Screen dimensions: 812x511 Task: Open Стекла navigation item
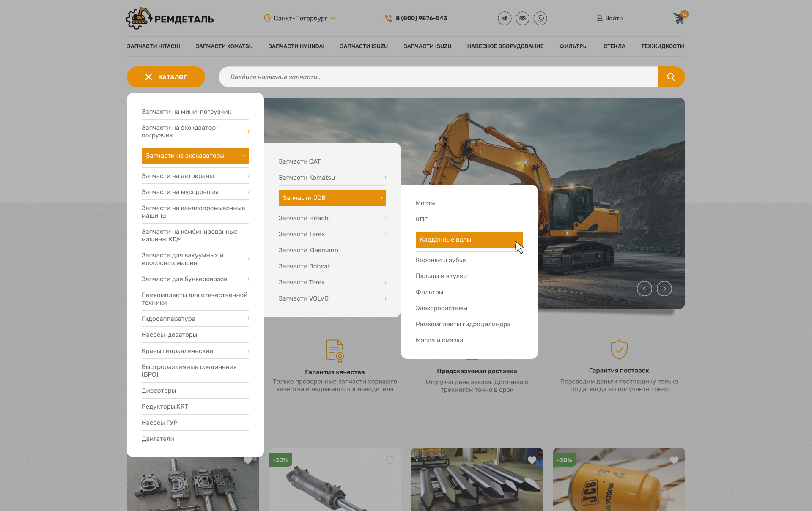point(614,46)
